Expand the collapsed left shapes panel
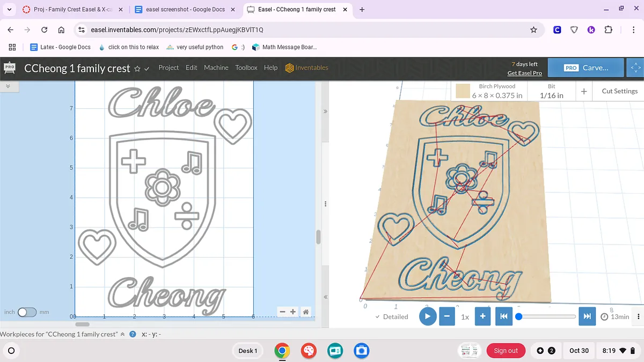The height and width of the screenshot is (362, 644). [8, 86]
